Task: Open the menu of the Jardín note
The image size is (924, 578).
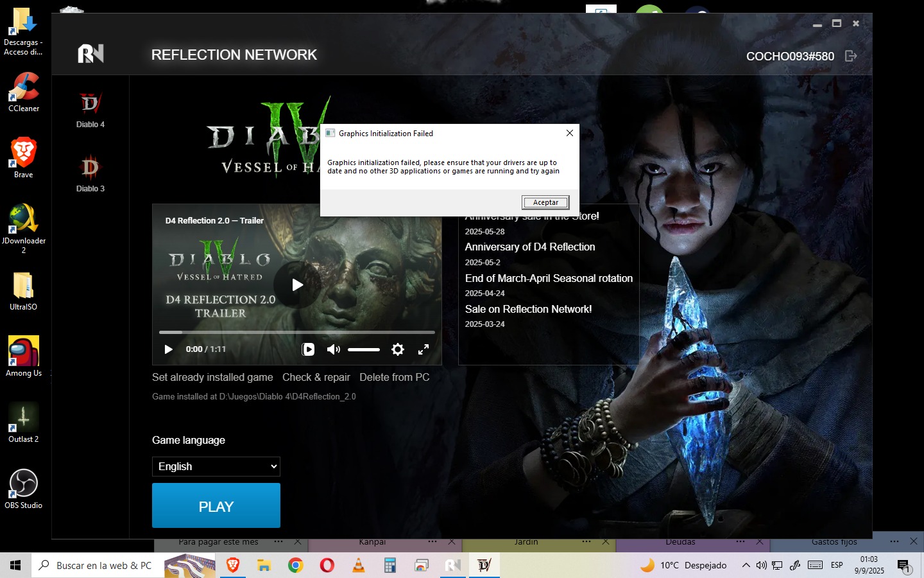Action: pos(586,542)
